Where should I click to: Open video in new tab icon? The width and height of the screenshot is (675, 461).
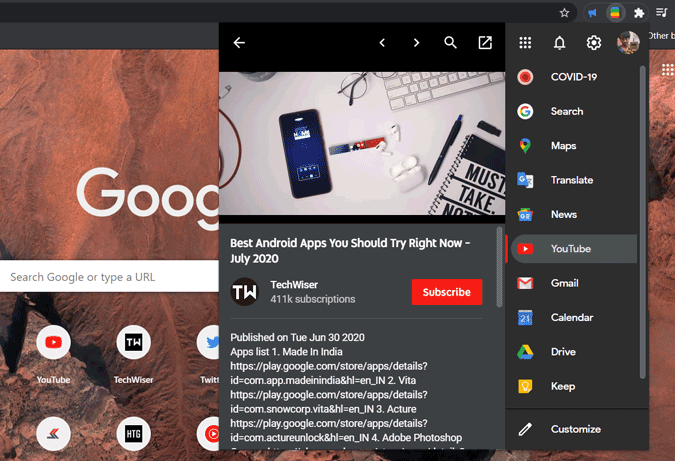point(485,43)
